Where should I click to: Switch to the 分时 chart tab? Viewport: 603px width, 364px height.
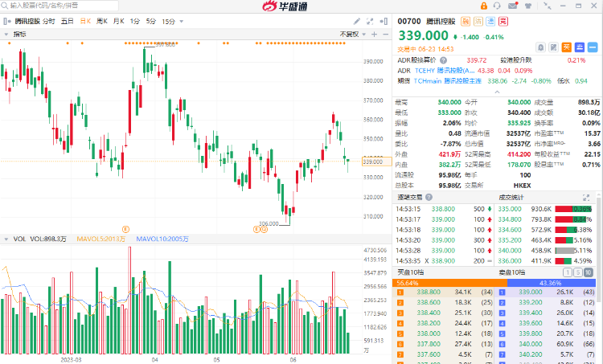pos(49,21)
